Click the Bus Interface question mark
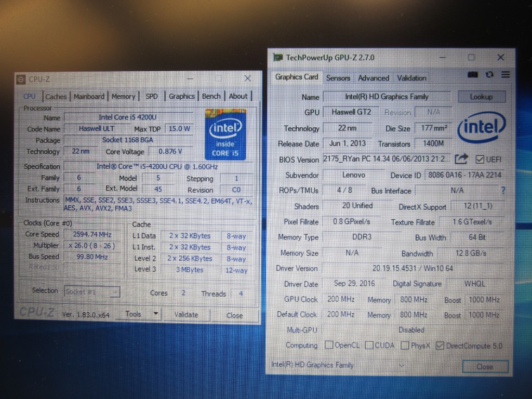The width and height of the screenshot is (532, 399). tap(503, 190)
